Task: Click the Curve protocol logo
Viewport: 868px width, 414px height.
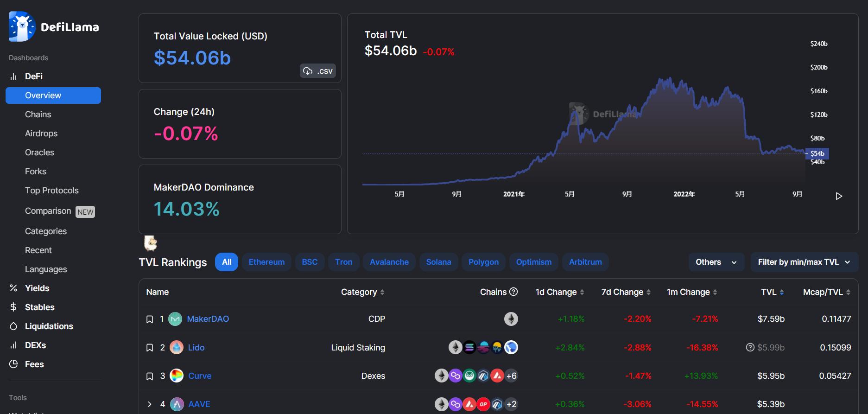Action: [x=177, y=376]
